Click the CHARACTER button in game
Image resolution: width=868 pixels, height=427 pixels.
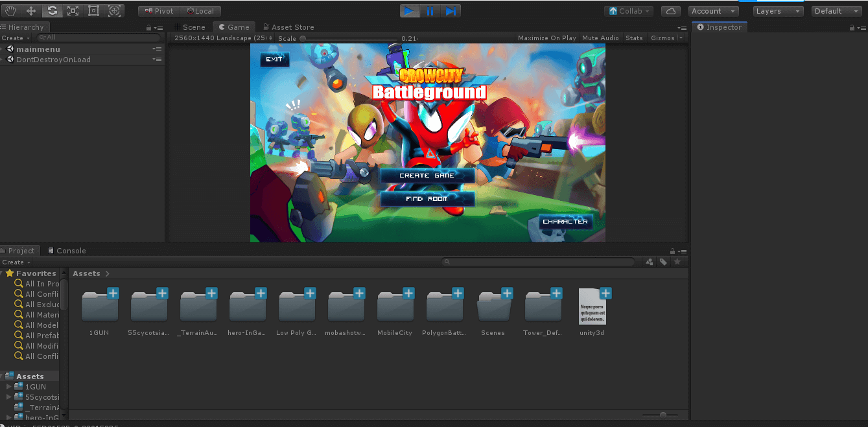[565, 222]
